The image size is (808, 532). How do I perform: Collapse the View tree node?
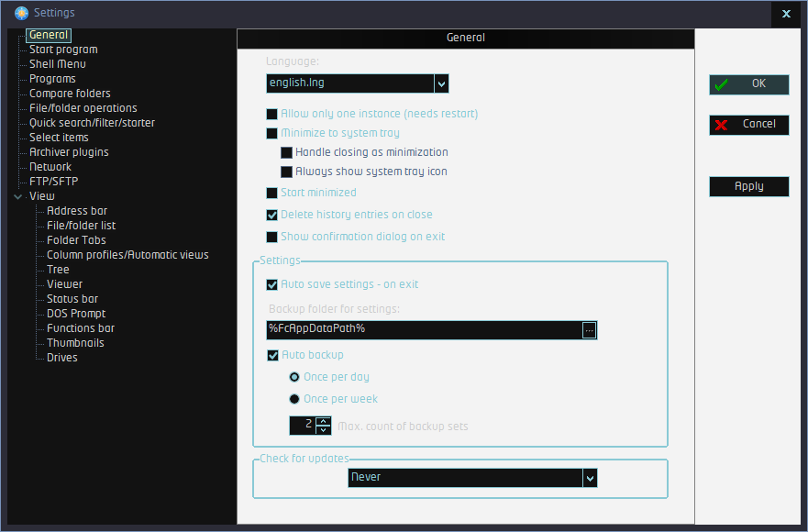18,196
